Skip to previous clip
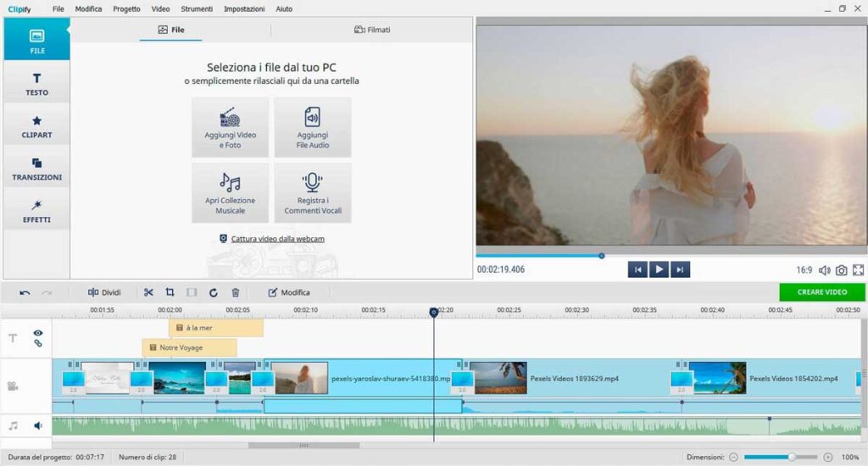This screenshot has width=868, height=466. click(x=637, y=269)
